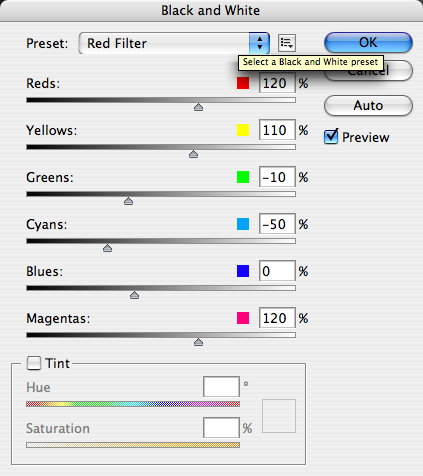Click the Blues slider handle
Image resolution: width=423 pixels, height=476 pixels.
134,295
